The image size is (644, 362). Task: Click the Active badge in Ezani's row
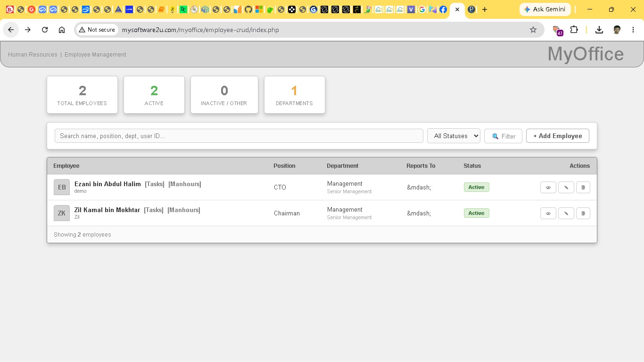click(x=476, y=187)
